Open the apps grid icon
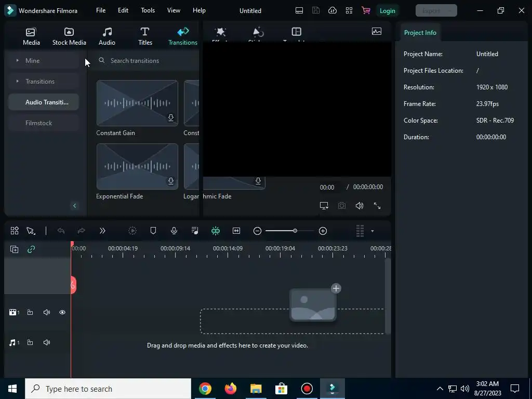The image size is (532, 399). [x=349, y=10]
